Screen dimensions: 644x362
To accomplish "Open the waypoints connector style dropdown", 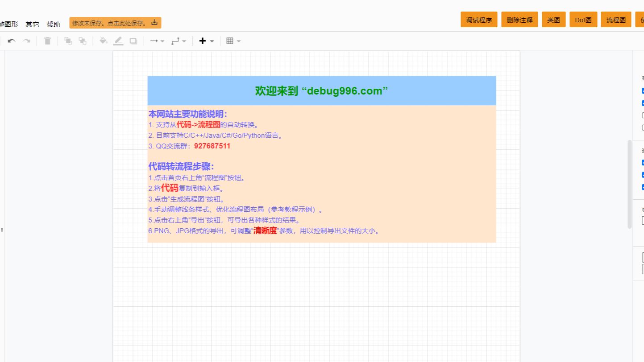I will pos(179,41).
